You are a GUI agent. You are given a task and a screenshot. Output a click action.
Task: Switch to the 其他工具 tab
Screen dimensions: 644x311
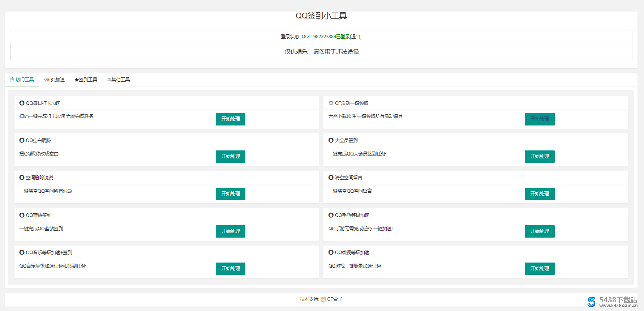[119, 80]
